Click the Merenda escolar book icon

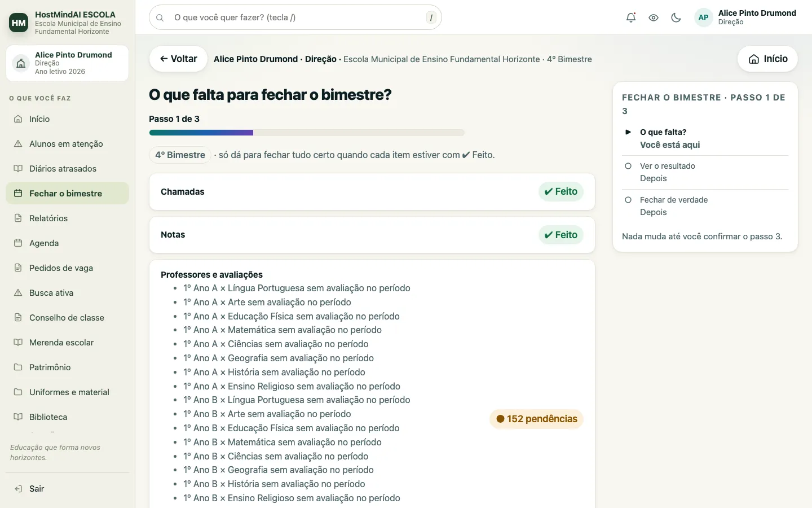tap(18, 343)
